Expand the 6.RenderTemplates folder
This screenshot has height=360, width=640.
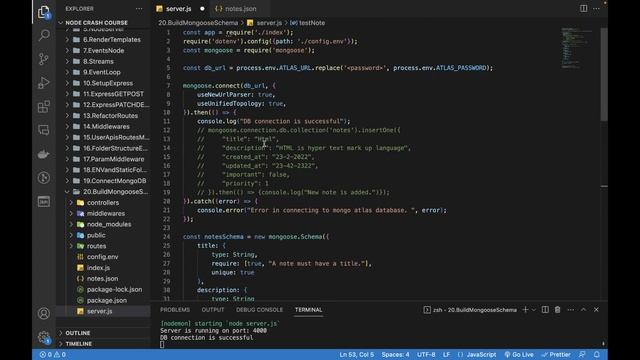(x=104, y=40)
